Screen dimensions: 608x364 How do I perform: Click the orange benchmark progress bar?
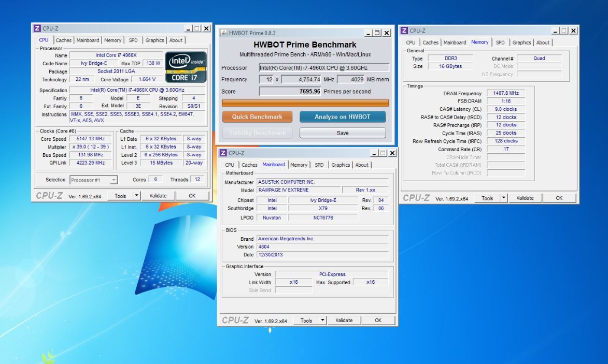[305, 103]
